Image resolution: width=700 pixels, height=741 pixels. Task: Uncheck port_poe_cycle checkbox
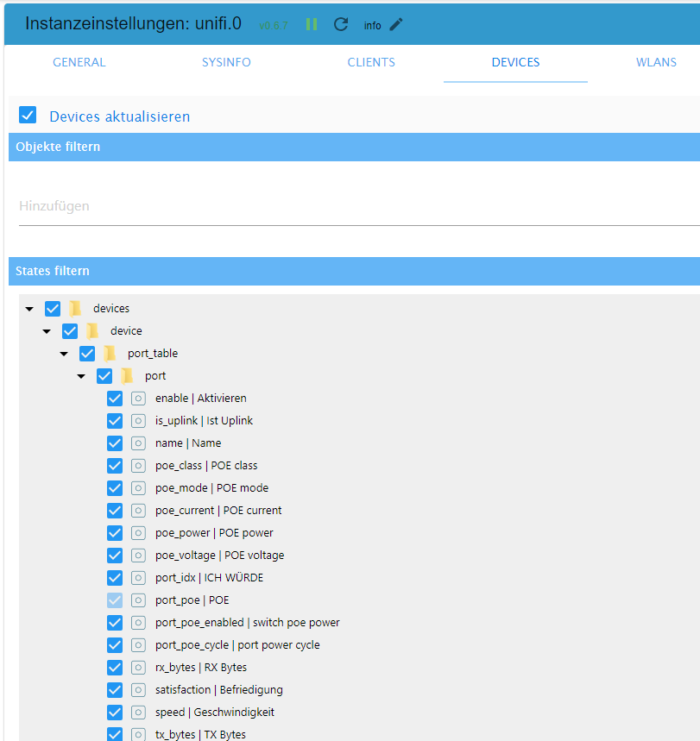click(115, 645)
